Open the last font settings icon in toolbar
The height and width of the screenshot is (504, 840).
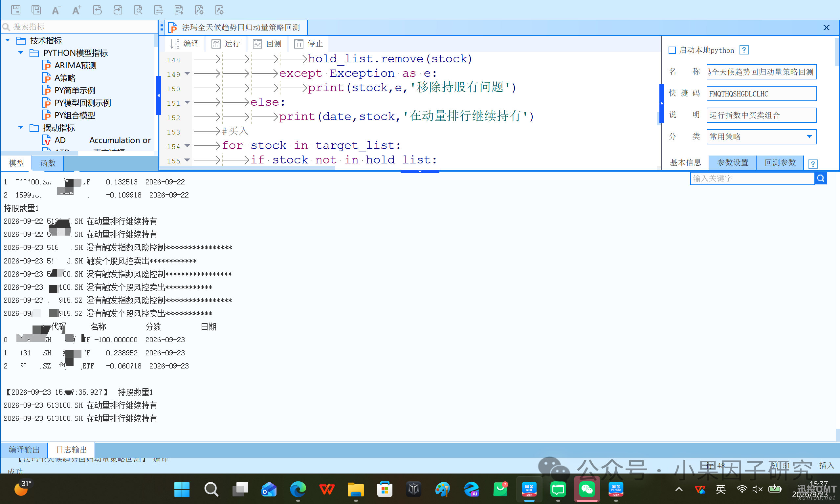[219, 10]
